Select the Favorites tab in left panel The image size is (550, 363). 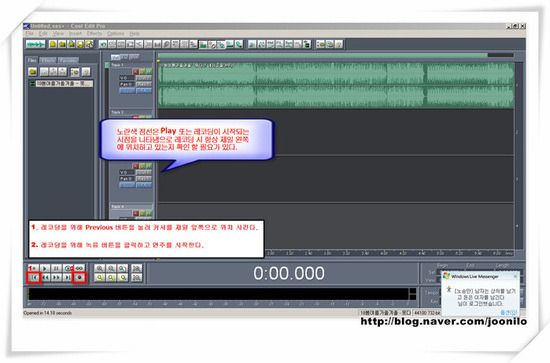tap(69, 60)
